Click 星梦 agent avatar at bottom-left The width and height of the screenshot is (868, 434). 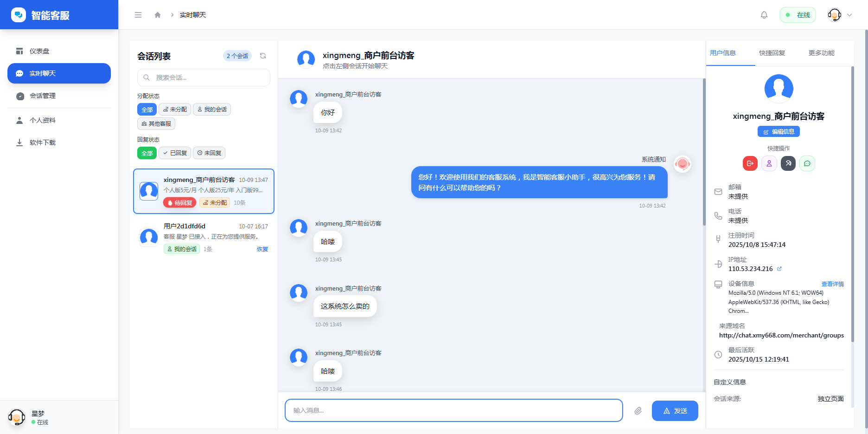point(17,417)
